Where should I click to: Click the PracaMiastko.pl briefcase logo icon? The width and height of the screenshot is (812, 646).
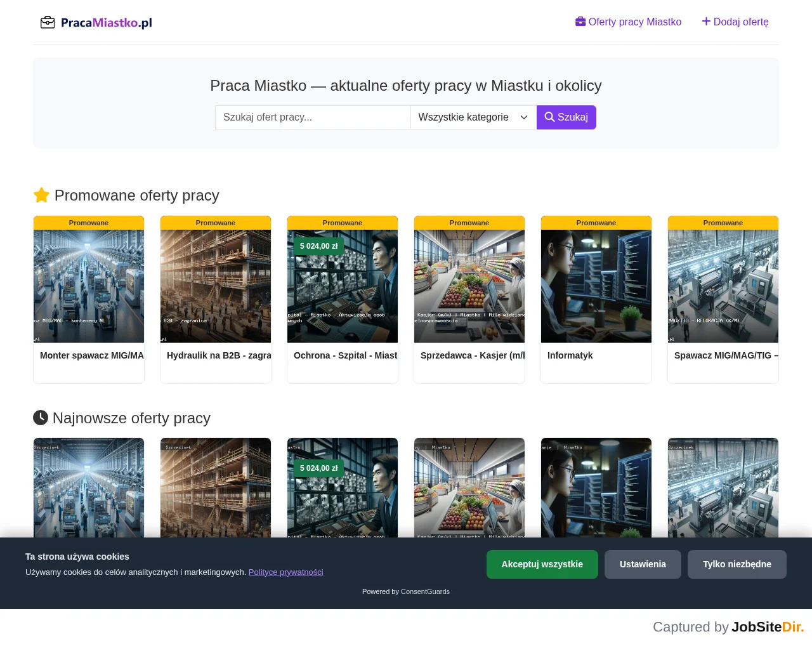(48, 23)
